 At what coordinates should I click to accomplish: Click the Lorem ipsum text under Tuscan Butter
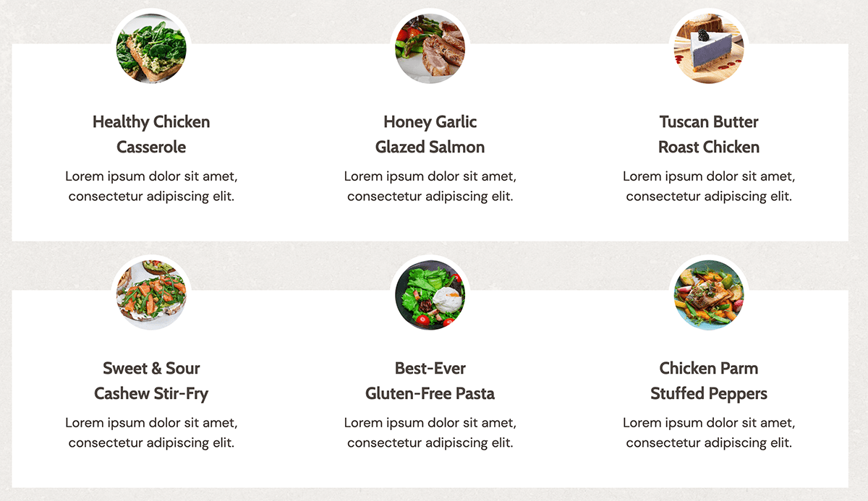708,186
